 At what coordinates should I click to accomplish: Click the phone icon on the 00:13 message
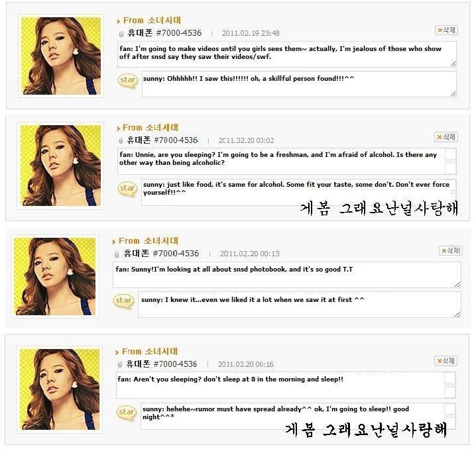[x=117, y=254]
